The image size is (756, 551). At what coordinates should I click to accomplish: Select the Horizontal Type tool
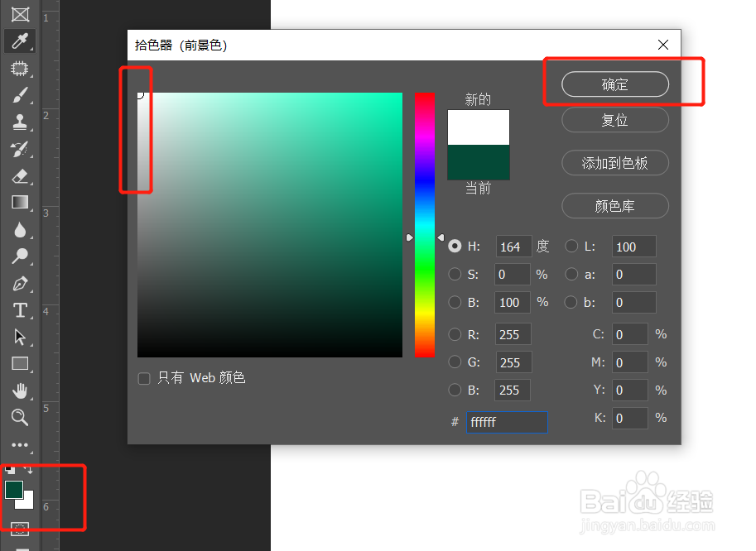pyautogui.click(x=18, y=310)
